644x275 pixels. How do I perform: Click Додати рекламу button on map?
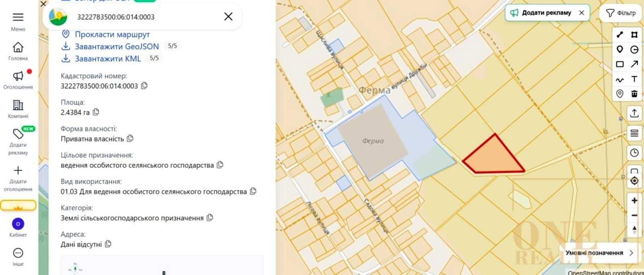[541, 13]
